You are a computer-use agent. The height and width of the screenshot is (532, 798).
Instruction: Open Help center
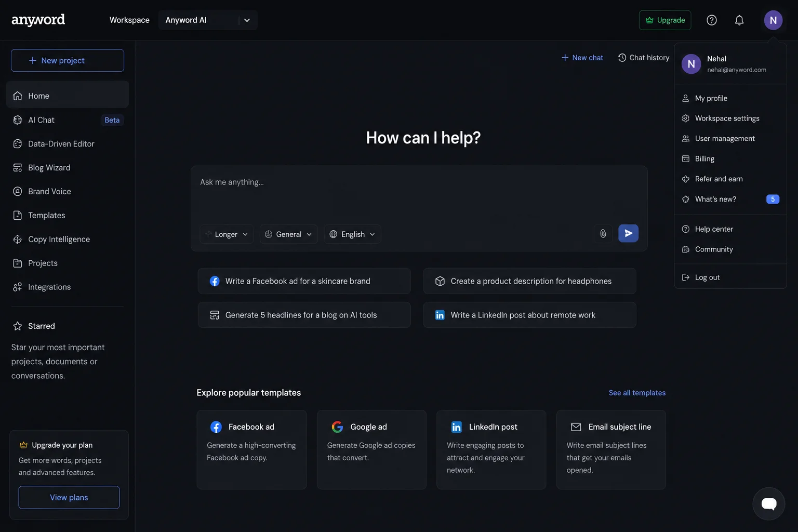[730, 229]
